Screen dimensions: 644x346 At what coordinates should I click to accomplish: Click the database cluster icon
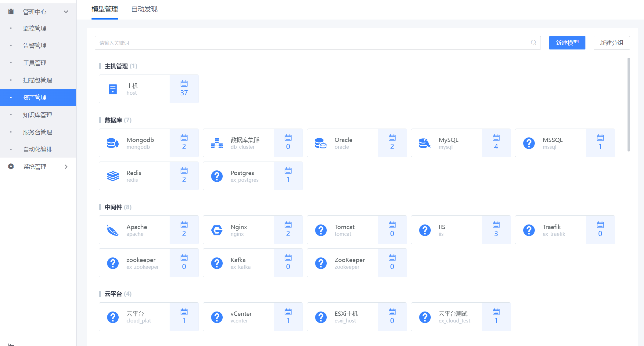pyautogui.click(x=217, y=143)
